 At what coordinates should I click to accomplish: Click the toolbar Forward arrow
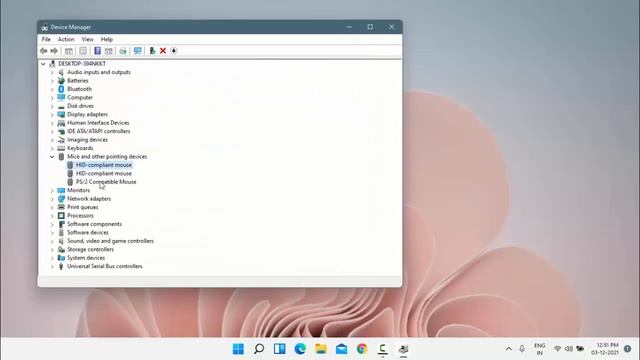pos(54,51)
